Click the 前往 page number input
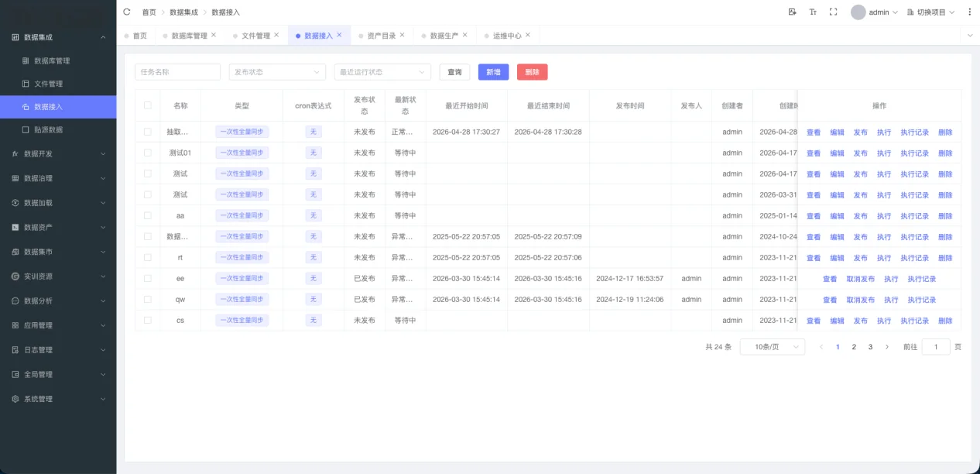The width and height of the screenshot is (980, 474). (x=936, y=347)
